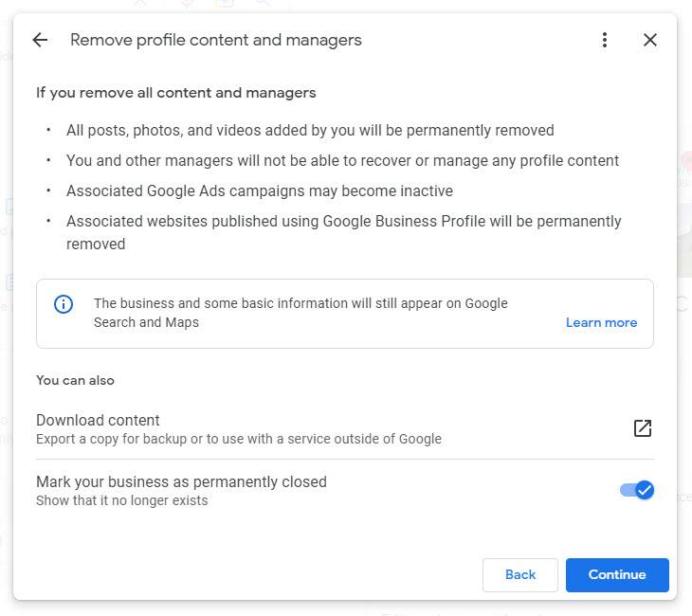
Task: Click Show that it no longer exists text
Action: [121, 500]
